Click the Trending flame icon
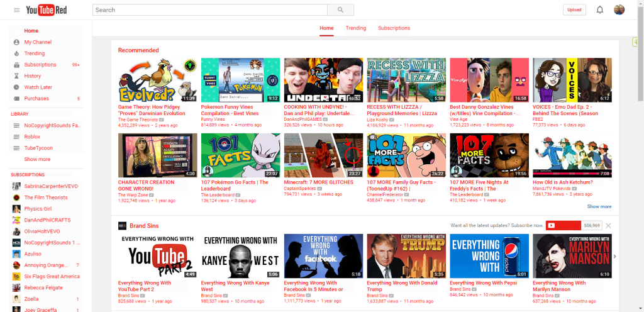This screenshot has height=312, width=644. (16, 53)
